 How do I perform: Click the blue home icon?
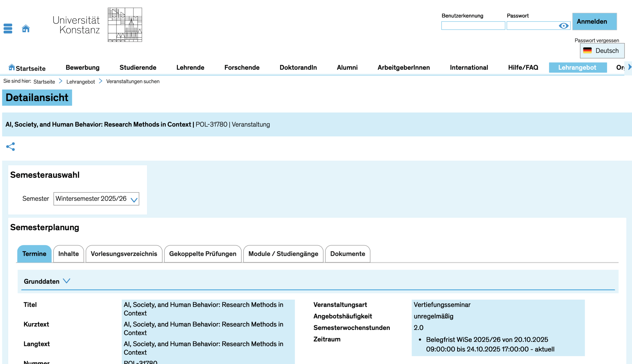pyautogui.click(x=26, y=28)
